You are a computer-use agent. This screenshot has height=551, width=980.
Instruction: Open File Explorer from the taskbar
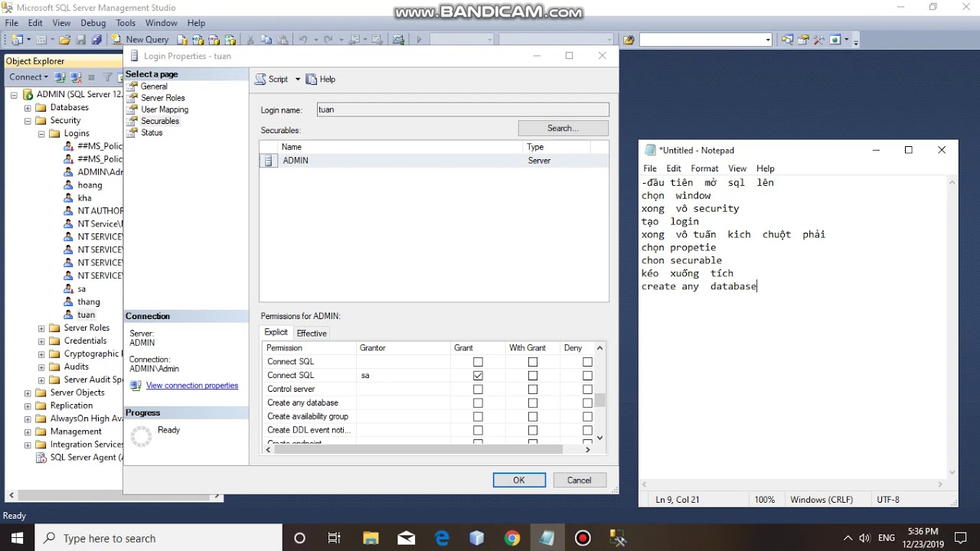coord(371,538)
